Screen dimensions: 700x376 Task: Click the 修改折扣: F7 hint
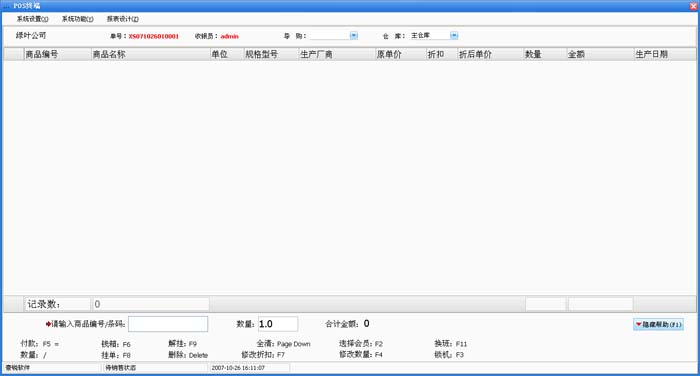[263, 355]
